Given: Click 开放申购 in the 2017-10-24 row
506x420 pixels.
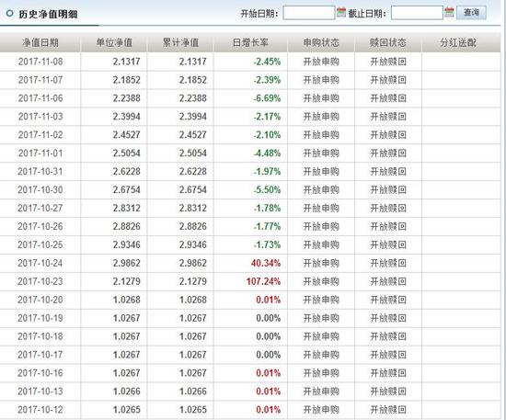Looking at the screenshot, I should 321,263.
